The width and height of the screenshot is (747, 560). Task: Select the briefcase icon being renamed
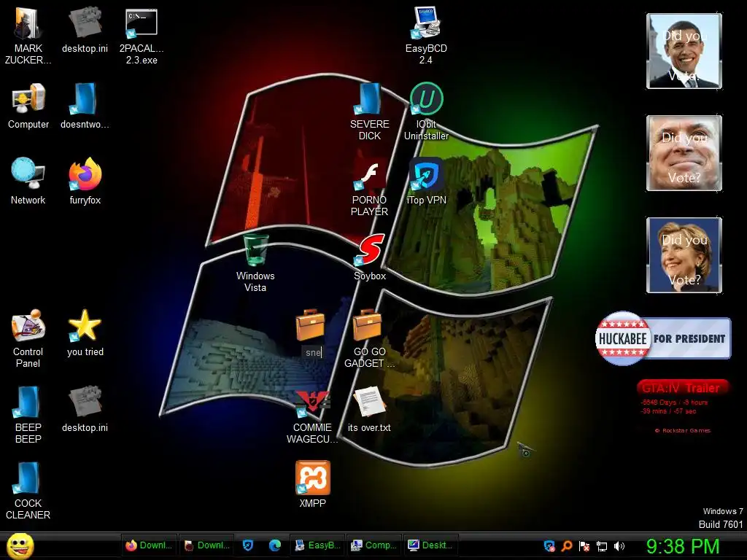pyautogui.click(x=310, y=325)
